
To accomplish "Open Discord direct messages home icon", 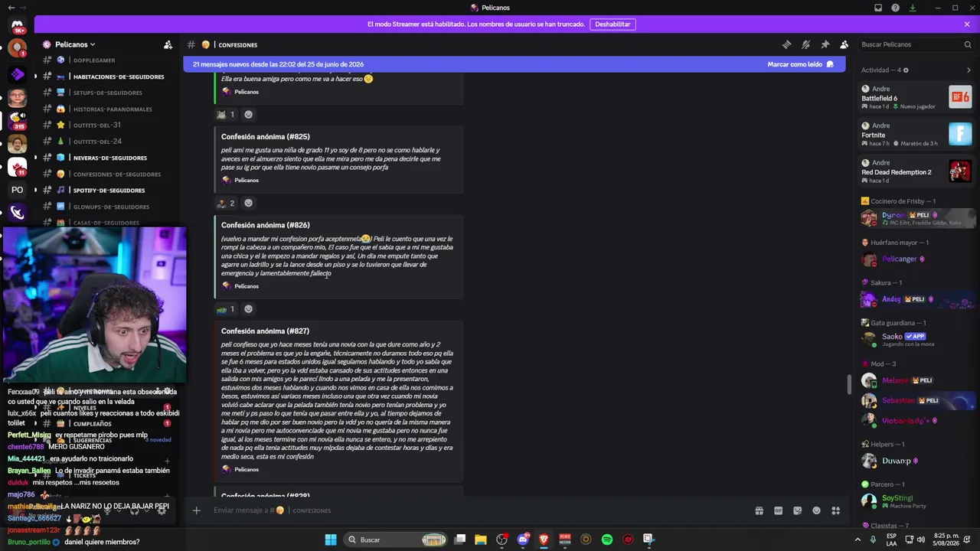I will click(17, 26).
